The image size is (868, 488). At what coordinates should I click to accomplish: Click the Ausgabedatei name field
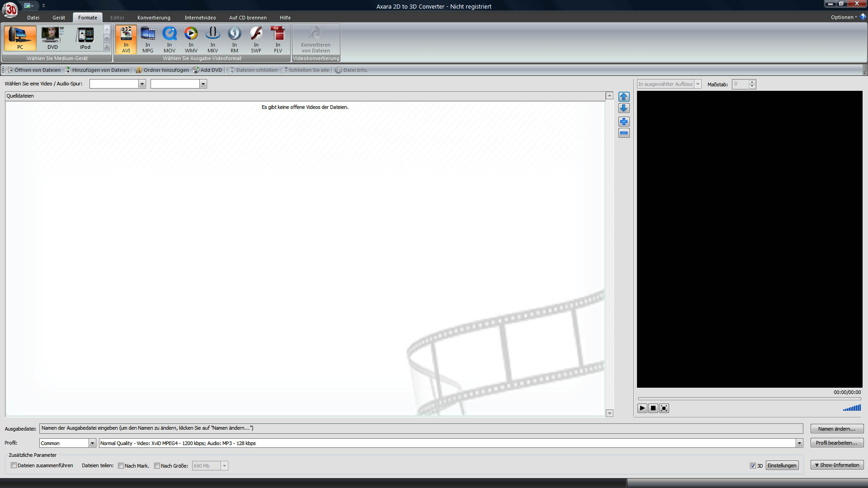[421, 428]
